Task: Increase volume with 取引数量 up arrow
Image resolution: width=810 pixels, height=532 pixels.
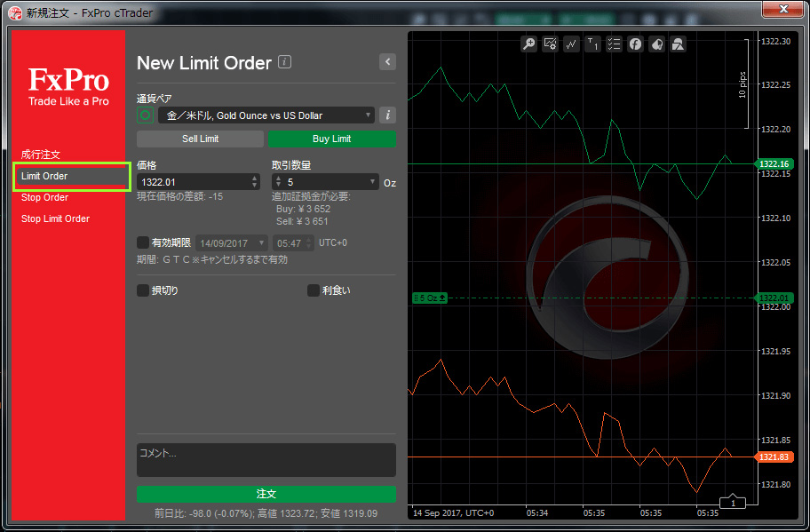Action: click(279, 179)
